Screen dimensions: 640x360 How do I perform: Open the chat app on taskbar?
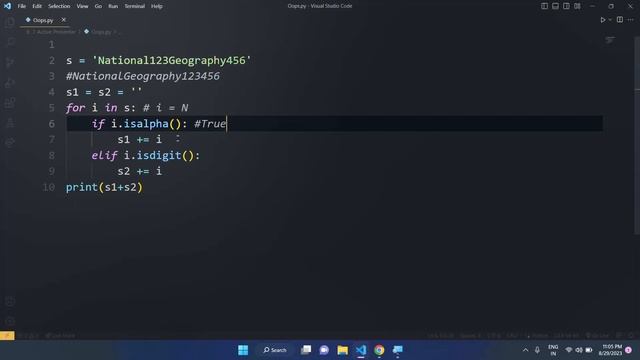[324, 350]
